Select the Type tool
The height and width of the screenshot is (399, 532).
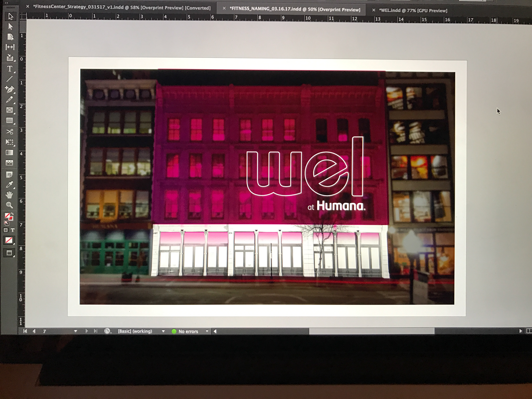click(10, 69)
